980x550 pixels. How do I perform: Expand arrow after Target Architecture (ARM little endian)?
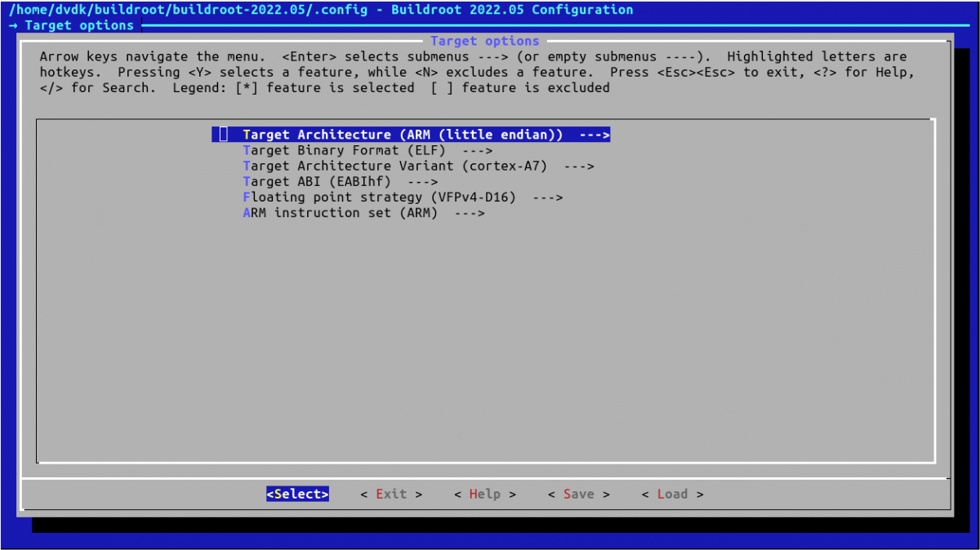pyautogui.click(x=595, y=135)
